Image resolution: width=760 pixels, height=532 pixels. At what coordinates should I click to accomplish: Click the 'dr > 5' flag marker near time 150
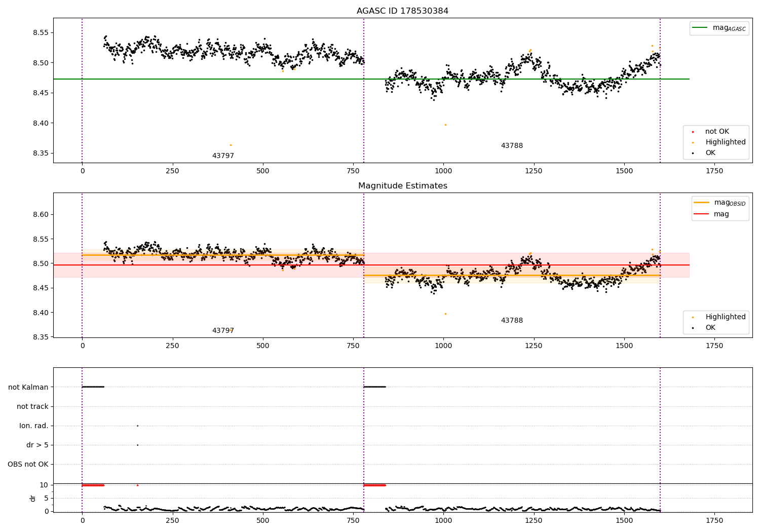137,445
